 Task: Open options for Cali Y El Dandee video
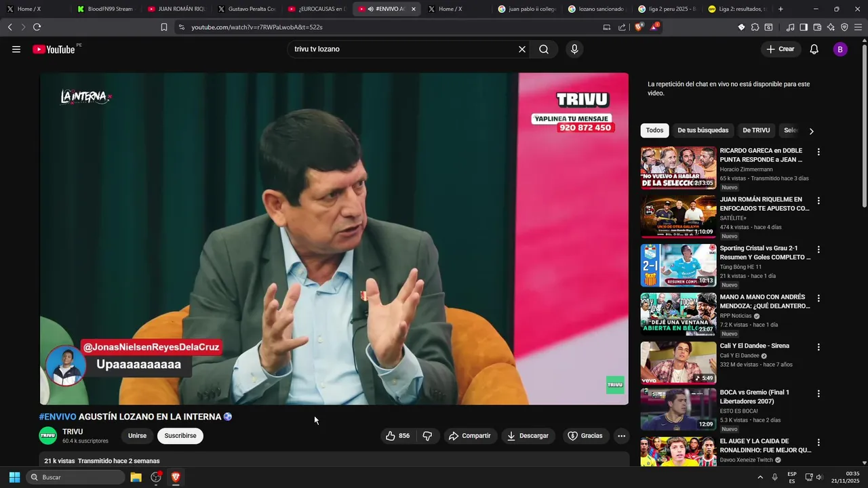click(818, 347)
